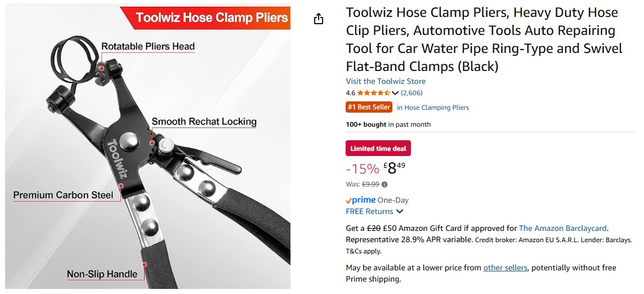Expand the FREE Returns chevron arrow
The width and height of the screenshot is (644, 294).
point(400,212)
